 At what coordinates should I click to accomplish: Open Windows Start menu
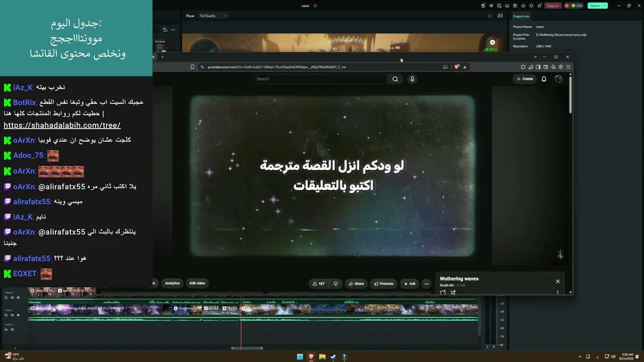[300, 357]
